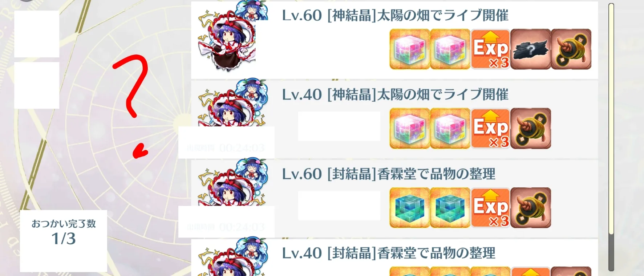Tap the coin string icon in Lv.60 神結晶 row

[571, 49]
